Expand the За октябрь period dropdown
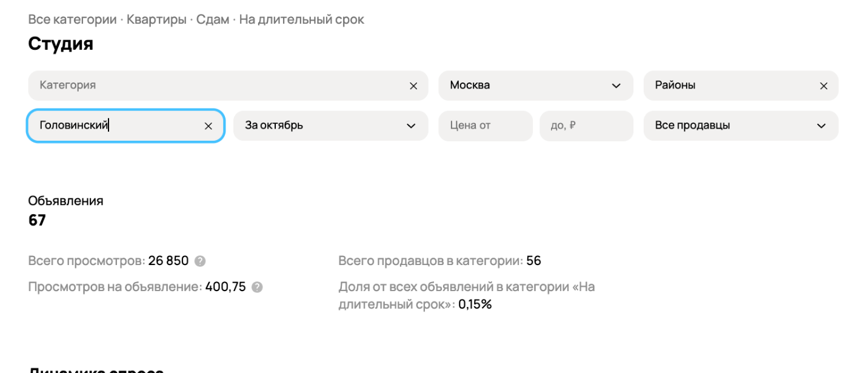 click(321, 126)
